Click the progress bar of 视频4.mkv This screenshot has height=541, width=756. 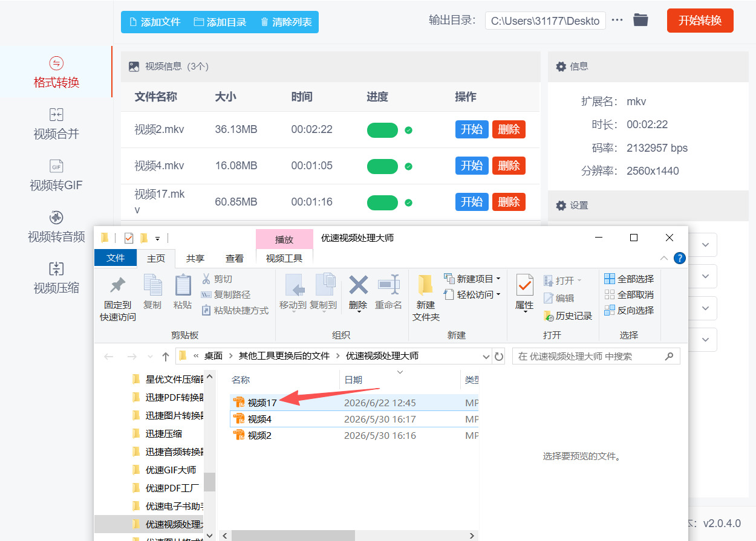[382, 166]
